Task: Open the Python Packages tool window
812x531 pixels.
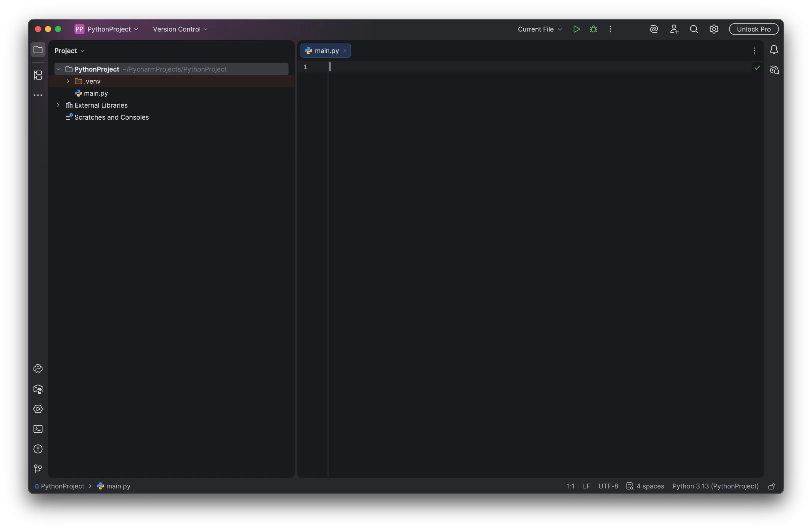Action: click(x=38, y=389)
